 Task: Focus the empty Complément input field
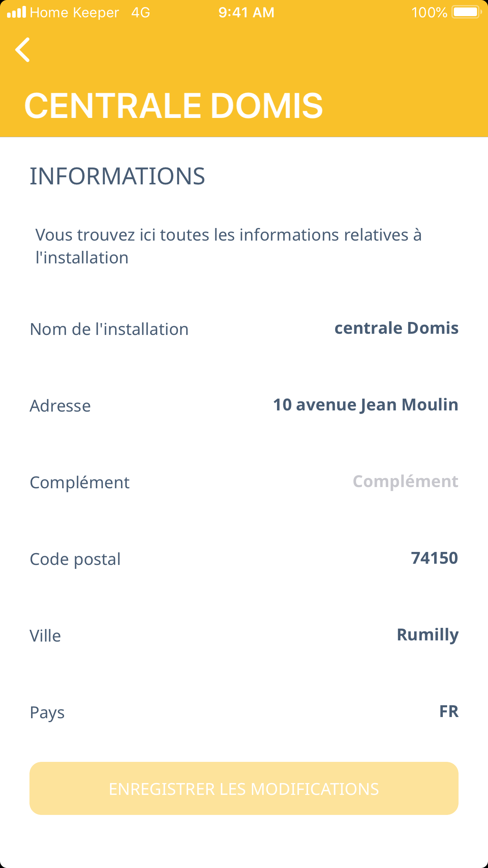coord(405,482)
